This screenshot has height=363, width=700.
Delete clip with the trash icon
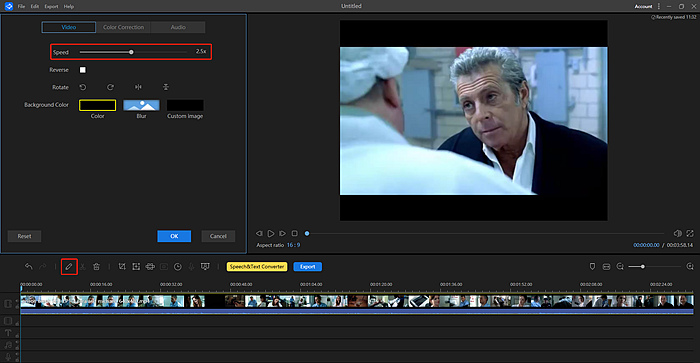96,267
